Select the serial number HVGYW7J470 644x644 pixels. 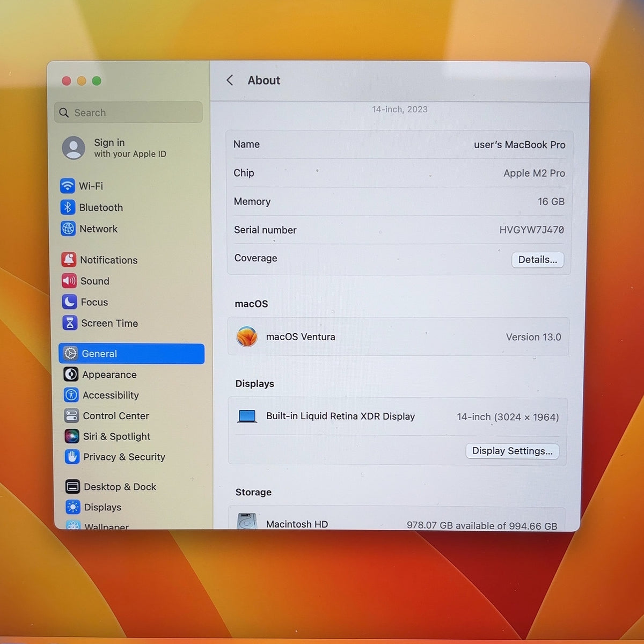532,230
